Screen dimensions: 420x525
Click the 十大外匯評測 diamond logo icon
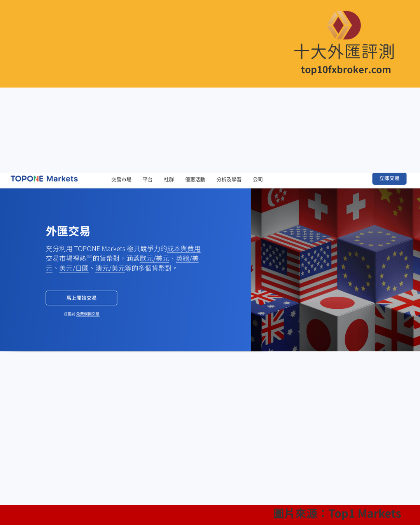(x=344, y=25)
